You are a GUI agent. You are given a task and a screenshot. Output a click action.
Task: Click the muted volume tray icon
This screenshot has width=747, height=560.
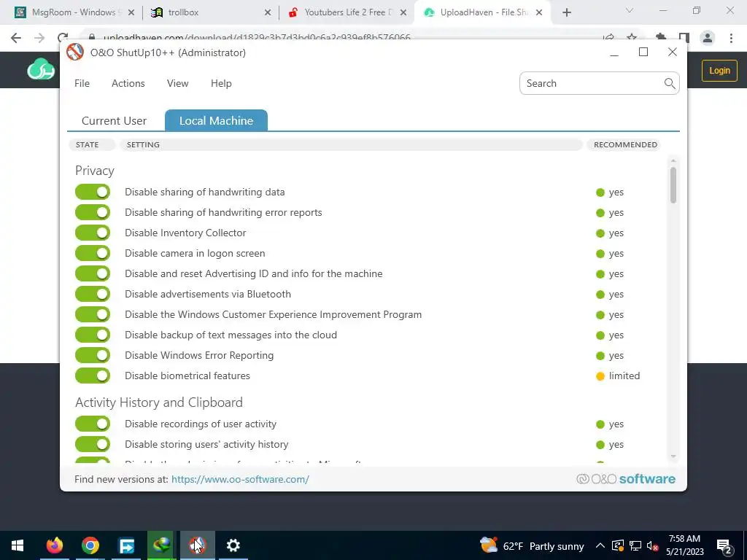pyautogui.click(x=652, y=545)
